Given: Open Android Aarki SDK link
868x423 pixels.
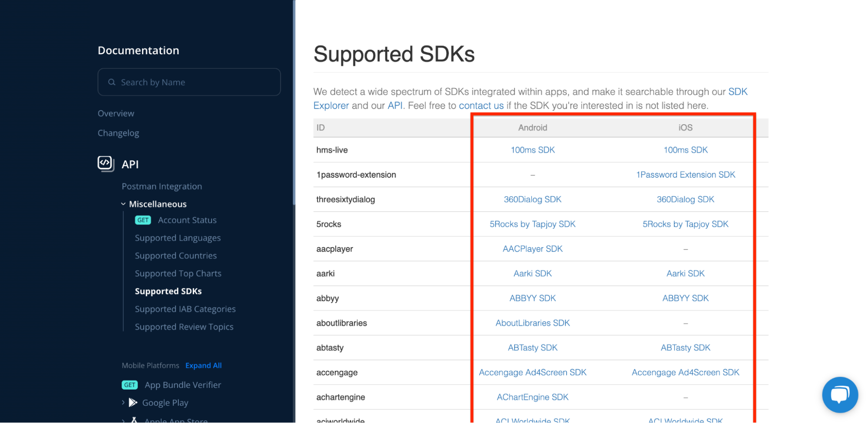Looking at the screenshot, I should (533, 274).
